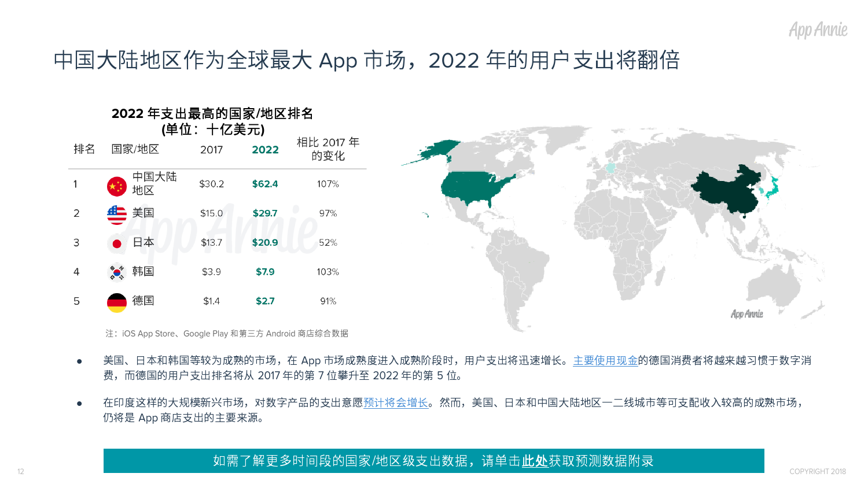Click the $15.0 value in the 美国 row

tap(212, 213)
